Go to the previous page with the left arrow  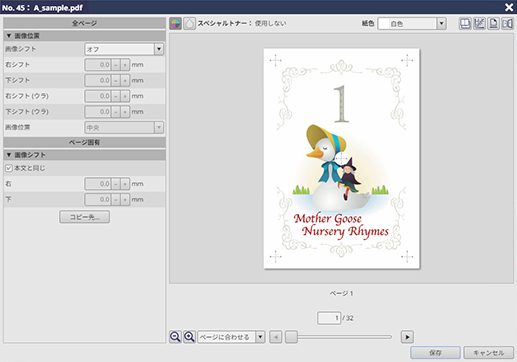[276, 337]
